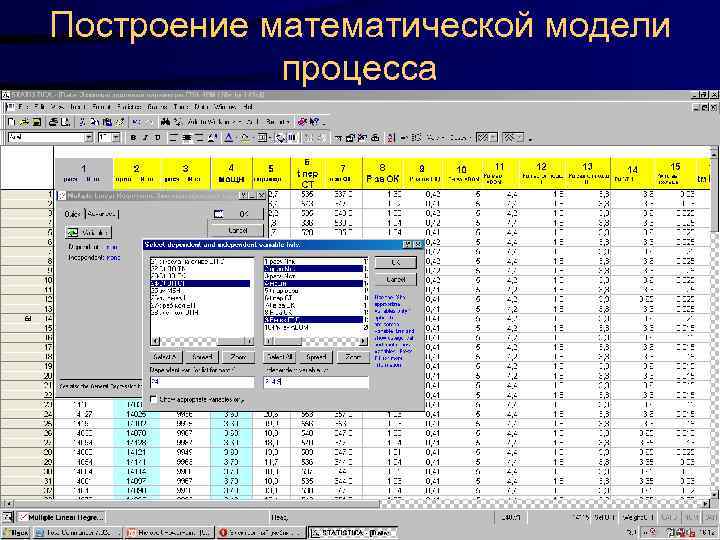Click left arrow of dependent list scrollbar

[155, 341]
